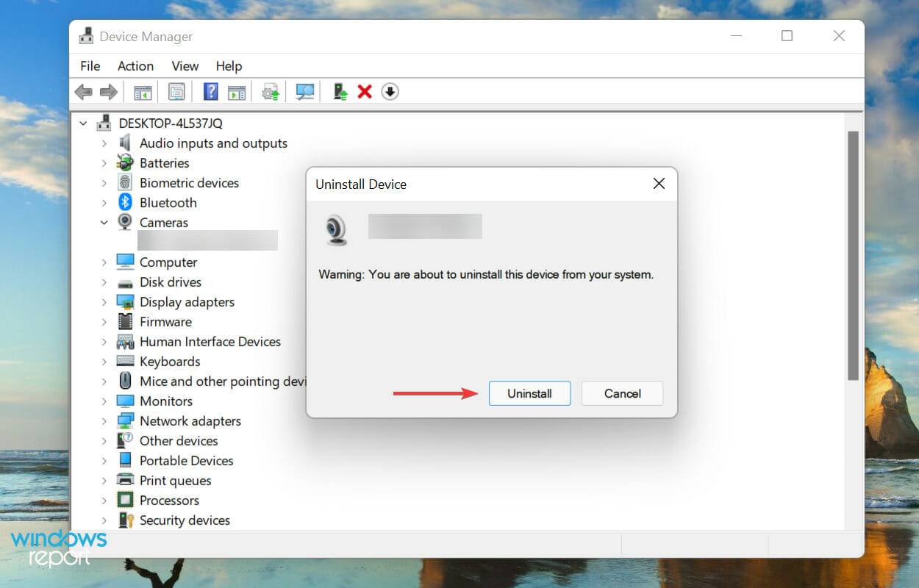This screenshot has height=588, width=919.
Task: Open the device Properties toolbar icon
Action: pyautogui.click(x=176, y=91)
